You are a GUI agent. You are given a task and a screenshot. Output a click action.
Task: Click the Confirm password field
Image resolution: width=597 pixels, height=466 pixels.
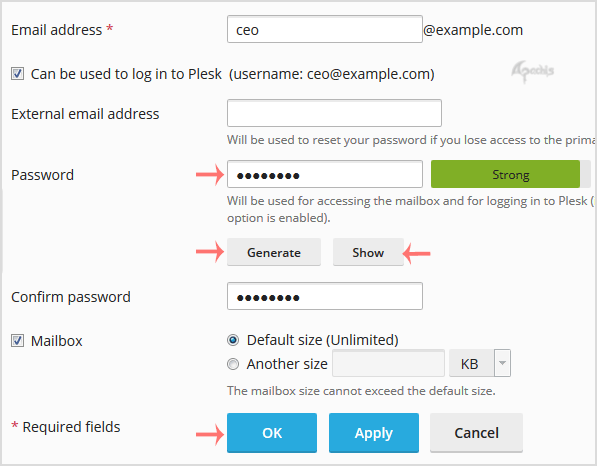[x=325, y=296]
